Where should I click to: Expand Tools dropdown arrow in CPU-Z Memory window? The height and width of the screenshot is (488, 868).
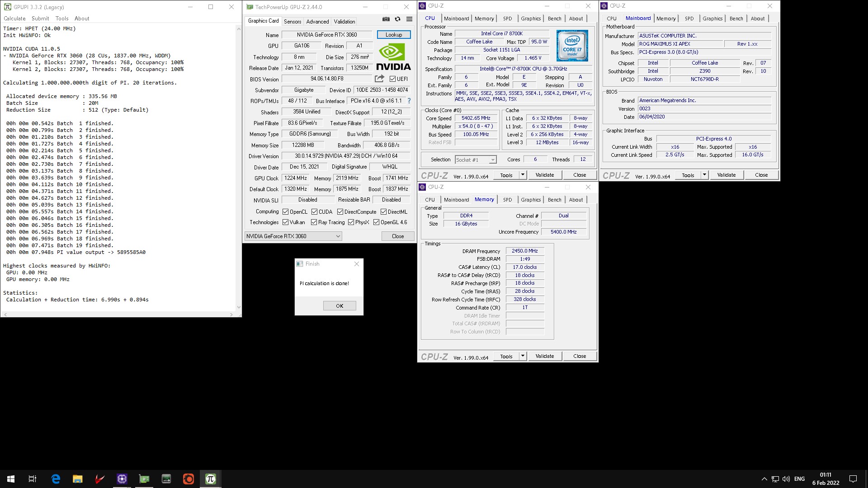point(523,356)
